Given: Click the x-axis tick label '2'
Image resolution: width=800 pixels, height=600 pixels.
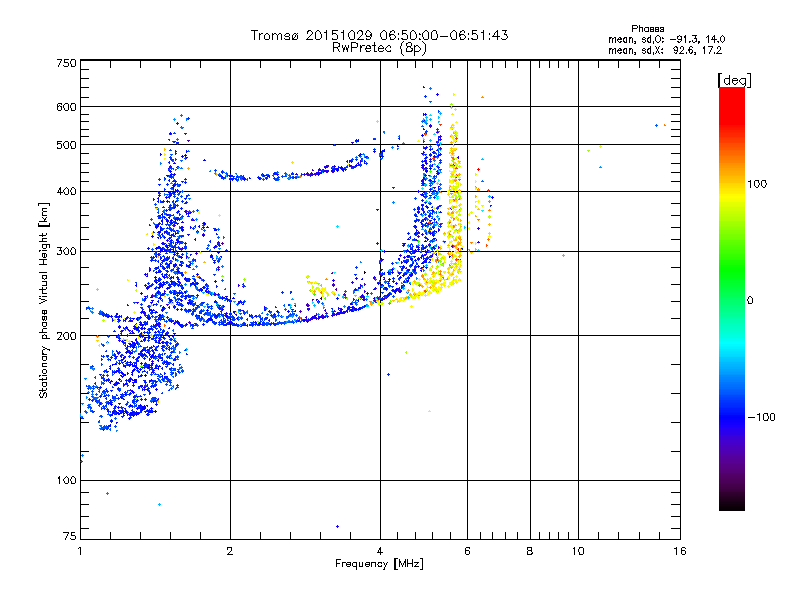Looking at the screenshot, I should coord(230,551).
